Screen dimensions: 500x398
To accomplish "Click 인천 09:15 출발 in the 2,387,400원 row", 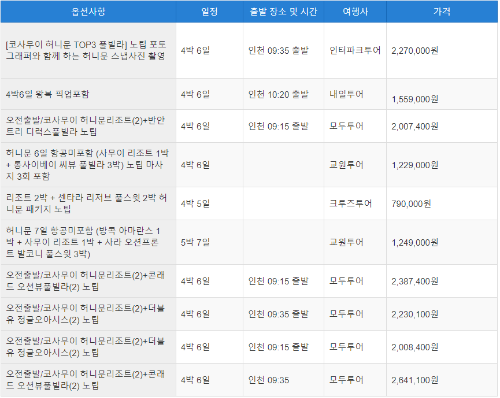I will tap(278, 281).
